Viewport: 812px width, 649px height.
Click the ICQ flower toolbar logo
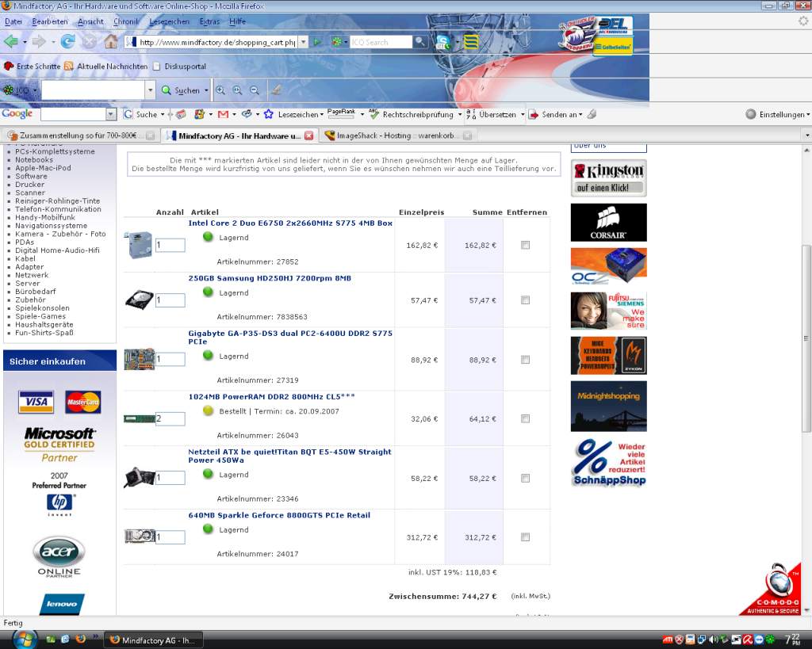pos(9,90)
